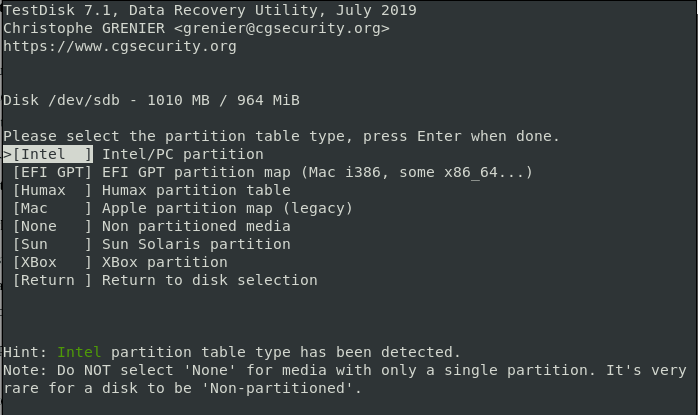Pick the [XBox] partition option
The width and height of the screenshot is (698, 415).
pyautogui.click(x=53, y=262)
